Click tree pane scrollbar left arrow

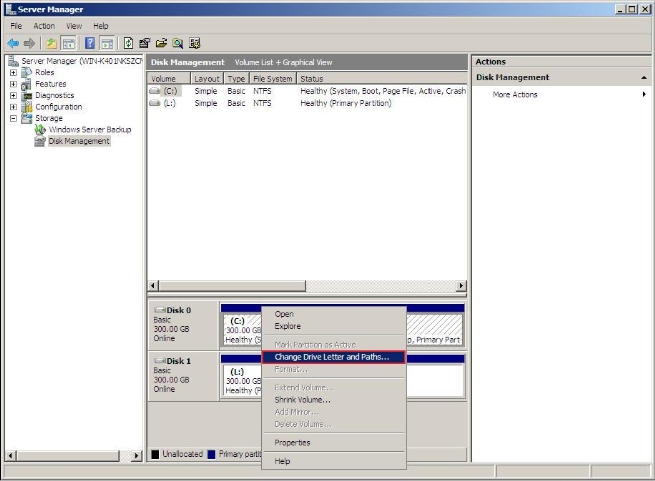[x=11, y=456]
